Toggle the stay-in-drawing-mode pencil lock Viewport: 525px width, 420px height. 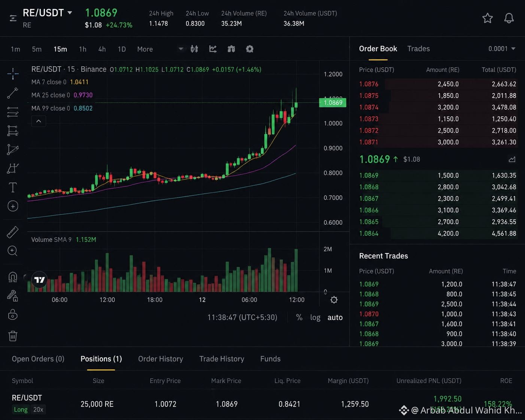(x=13, y=296)
